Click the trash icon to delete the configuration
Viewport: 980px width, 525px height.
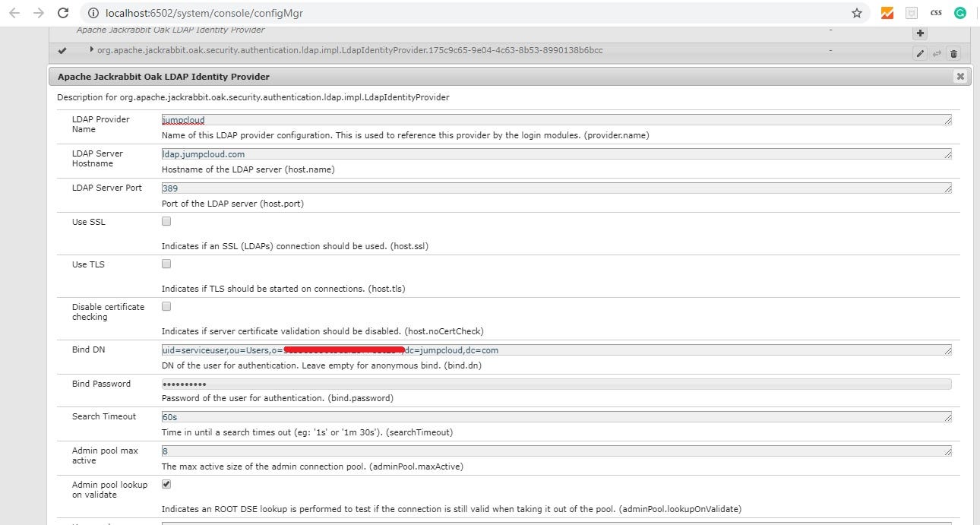(x=953, y=53)
